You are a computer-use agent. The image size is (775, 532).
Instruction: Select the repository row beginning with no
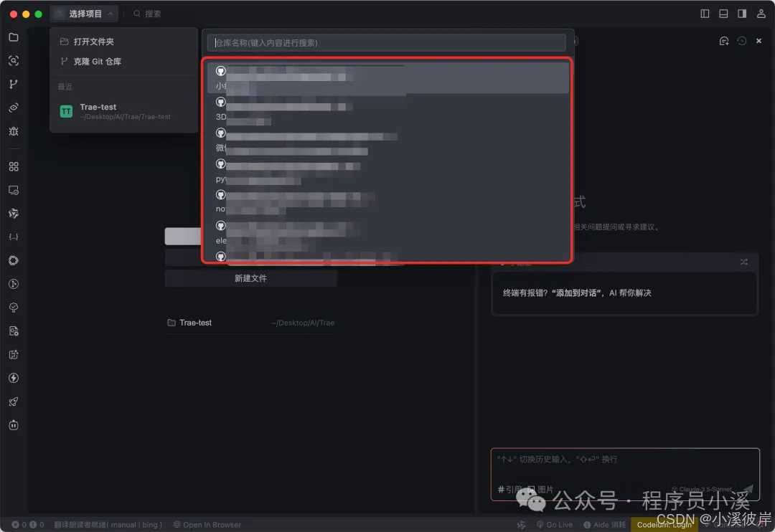click(x=387, y=202)
